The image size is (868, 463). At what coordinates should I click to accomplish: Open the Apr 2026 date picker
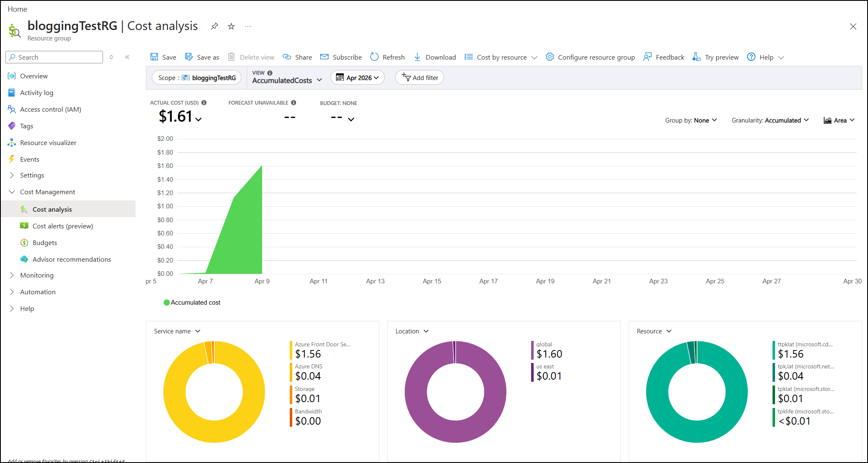tap(357, 78)
